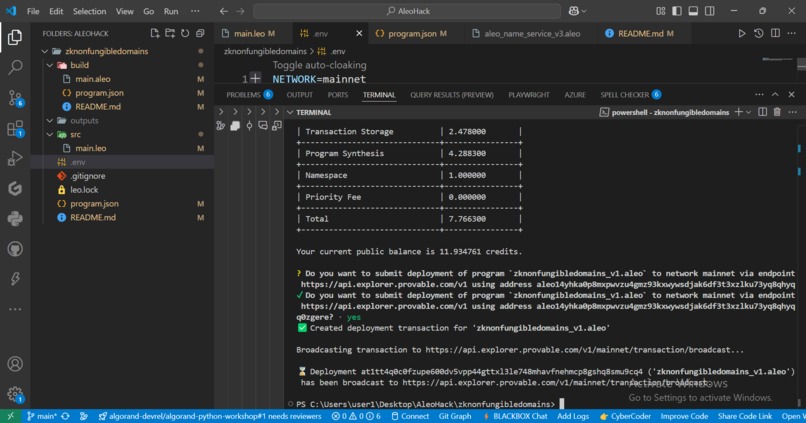Split the terminal panel

[x=762, y=112]
